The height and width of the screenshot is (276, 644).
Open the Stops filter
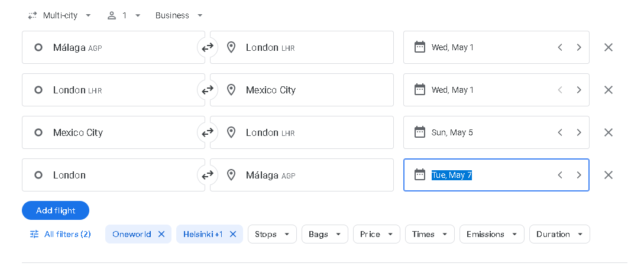click(x=271, y=234)
